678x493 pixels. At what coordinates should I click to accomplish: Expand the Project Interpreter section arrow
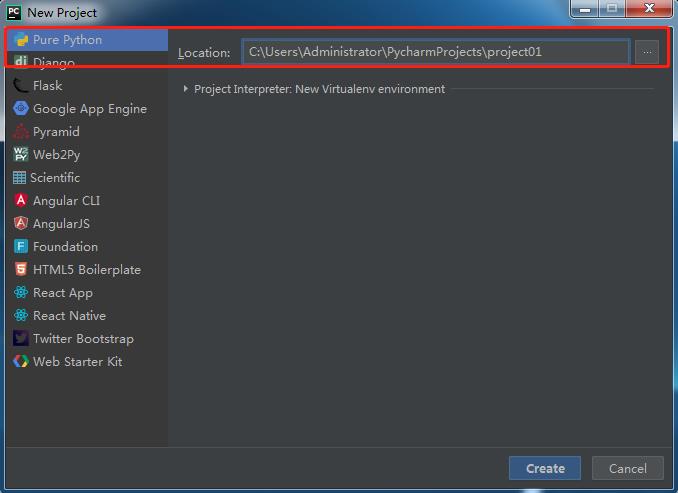pyautogui.click(x=185, y=89)
